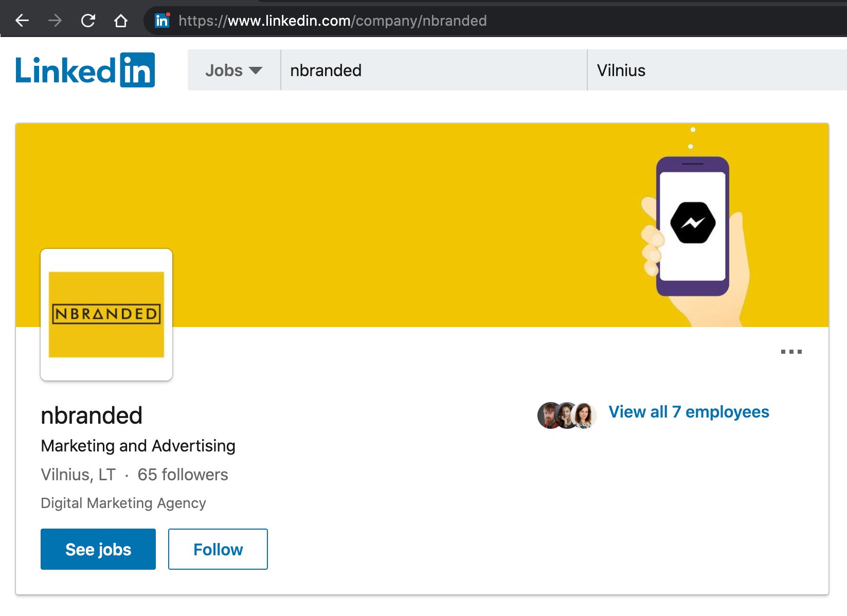847x616 pixels.
Task: Reload the page with the refresh icon
Action: (x=88, y=21)
